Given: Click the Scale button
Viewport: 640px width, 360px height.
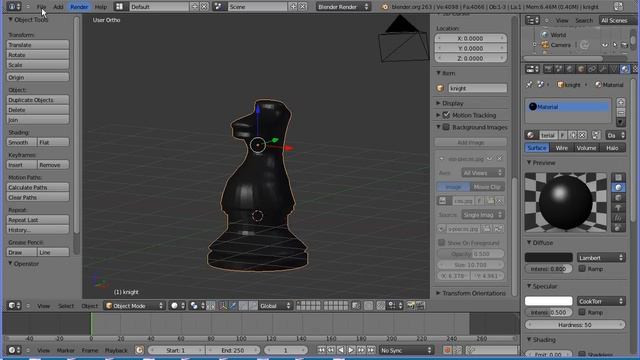Looking at the screenshot, I should tap(38, 65).
